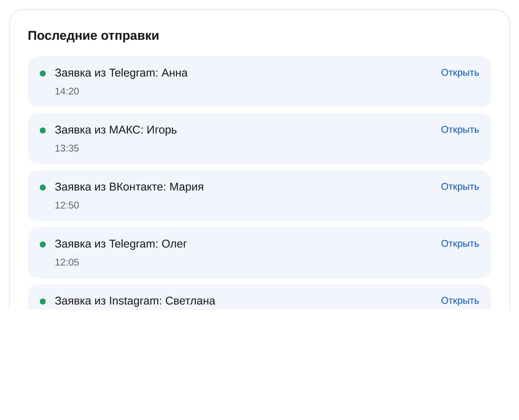Select the 'Заявка из Telegram: Олег' title
519x420 pixels.
tap(121, 244)
